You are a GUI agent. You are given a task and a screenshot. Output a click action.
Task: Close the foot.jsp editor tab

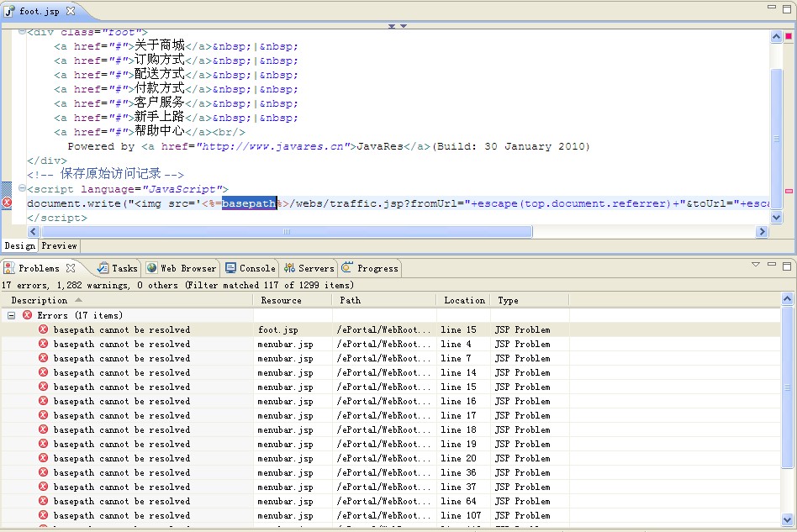[71, 11]
